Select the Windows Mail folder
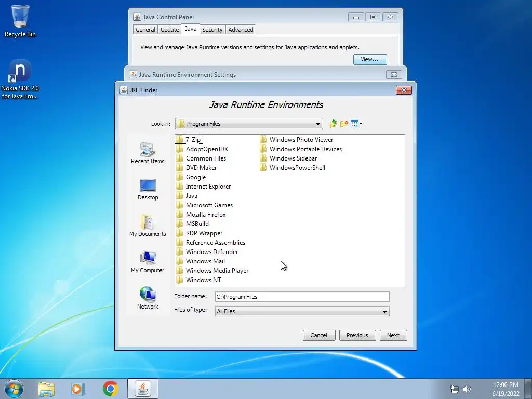 tap(200, 261)
